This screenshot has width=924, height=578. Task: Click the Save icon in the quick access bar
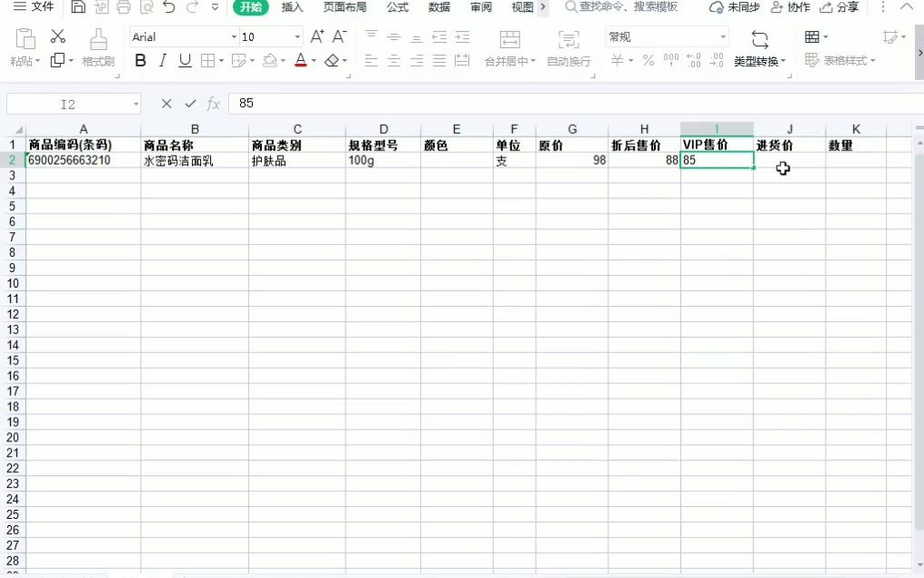coord(80,7)
